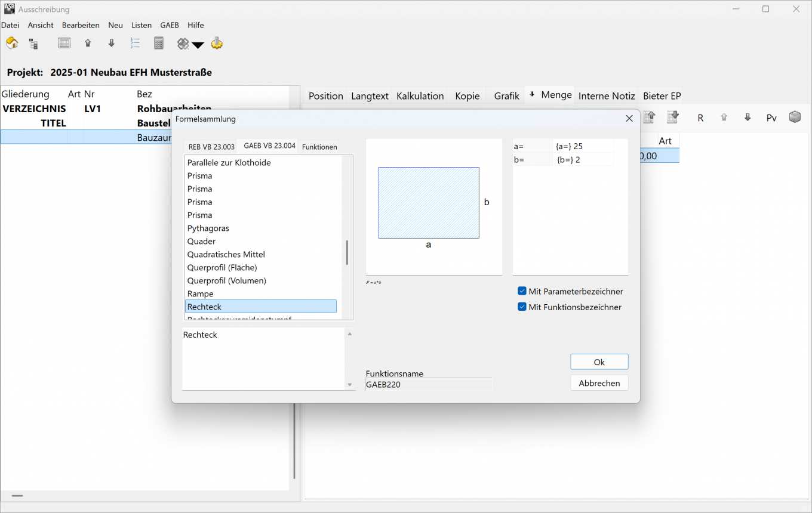Viewport: 812px width, 513px height.
Task: Switch to the Bieter EP tab
Action: 662,96
